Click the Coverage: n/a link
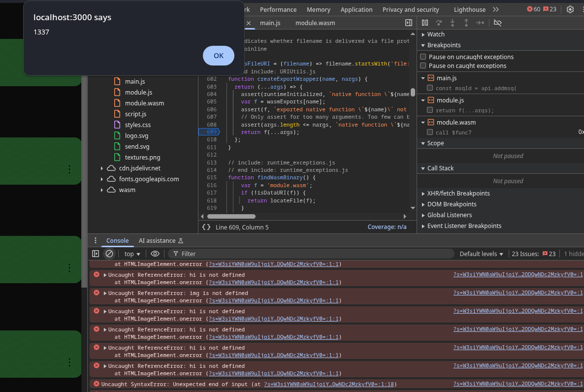Viewport: 584px width, 392px height. pyautogui.click(x=387, y=227)
